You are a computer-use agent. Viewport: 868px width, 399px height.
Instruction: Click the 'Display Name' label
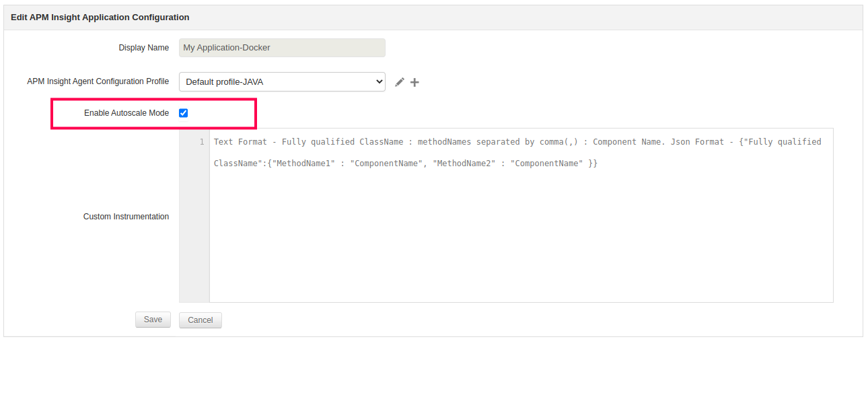point(144,48)
